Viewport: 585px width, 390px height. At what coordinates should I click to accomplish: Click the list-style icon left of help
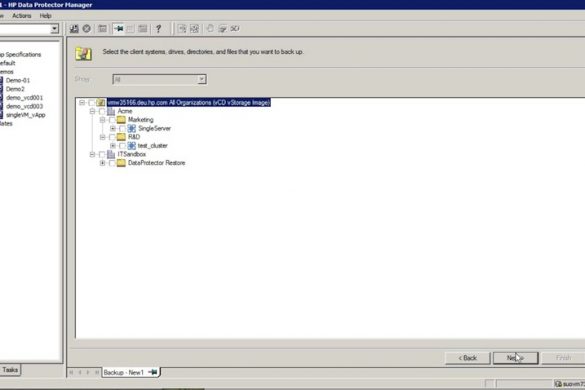click(x=143, y=29)
